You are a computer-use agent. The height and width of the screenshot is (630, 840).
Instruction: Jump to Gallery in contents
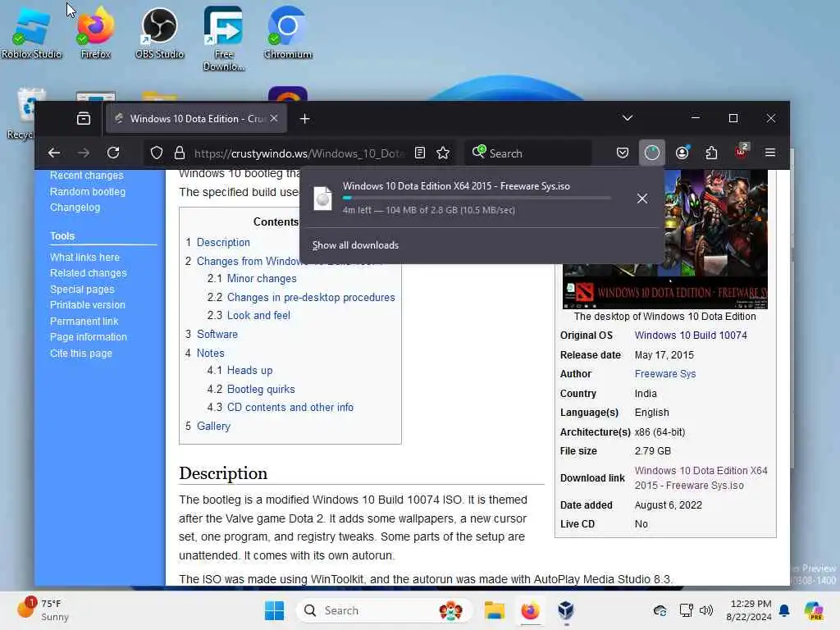(x=213, y=427)
